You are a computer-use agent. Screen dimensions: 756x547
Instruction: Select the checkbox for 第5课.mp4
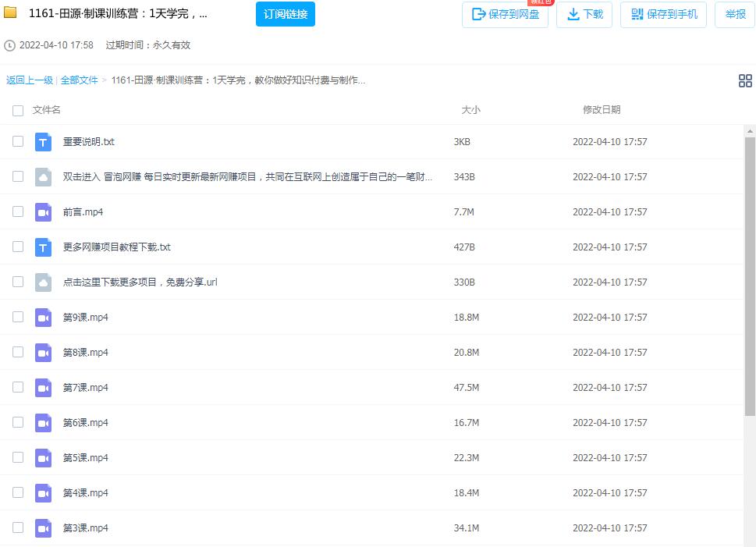click(18, 457)
